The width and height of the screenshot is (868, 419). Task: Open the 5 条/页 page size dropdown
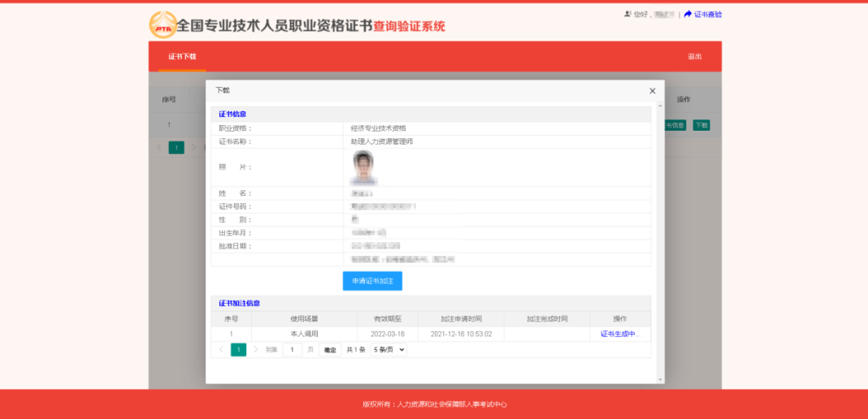click(388, 350)
